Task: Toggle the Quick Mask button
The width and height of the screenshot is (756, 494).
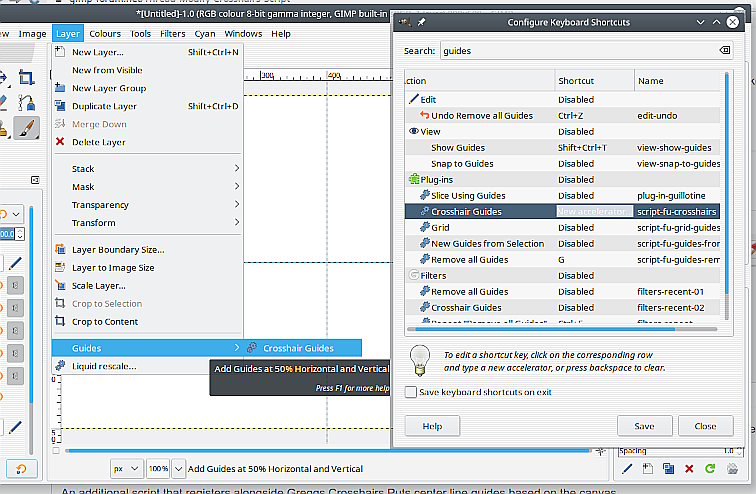Action: [x=56, y=451]
